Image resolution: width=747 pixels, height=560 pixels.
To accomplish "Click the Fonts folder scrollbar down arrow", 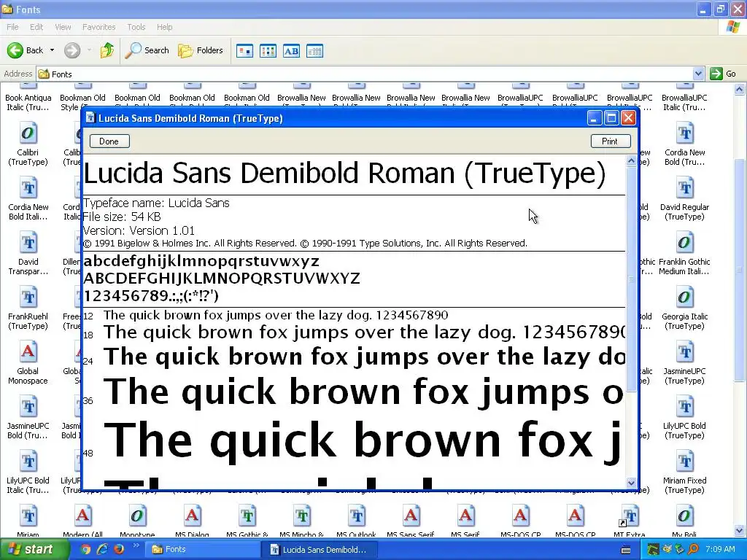I will [740, 530].
